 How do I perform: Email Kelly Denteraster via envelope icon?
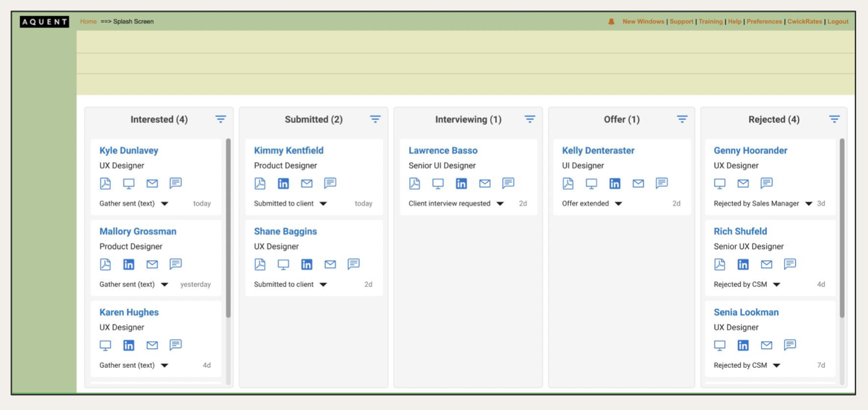(x=638, y=184)
